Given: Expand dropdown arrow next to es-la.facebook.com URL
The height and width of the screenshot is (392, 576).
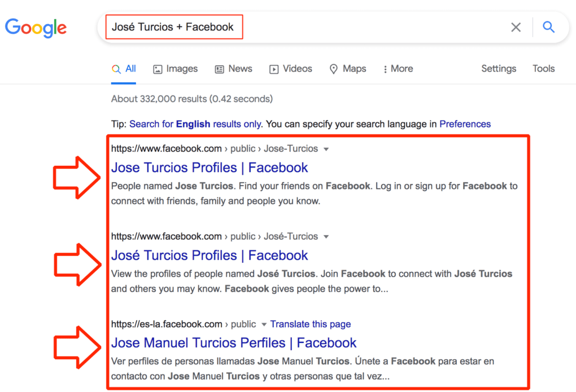Looking at the screenshot, I should 264,324.
